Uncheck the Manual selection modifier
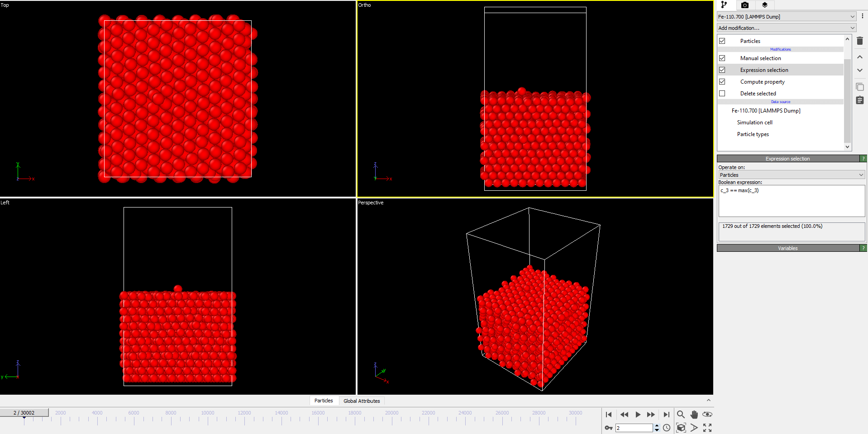Screen dimensions: 868x434 tap(722, 58)
